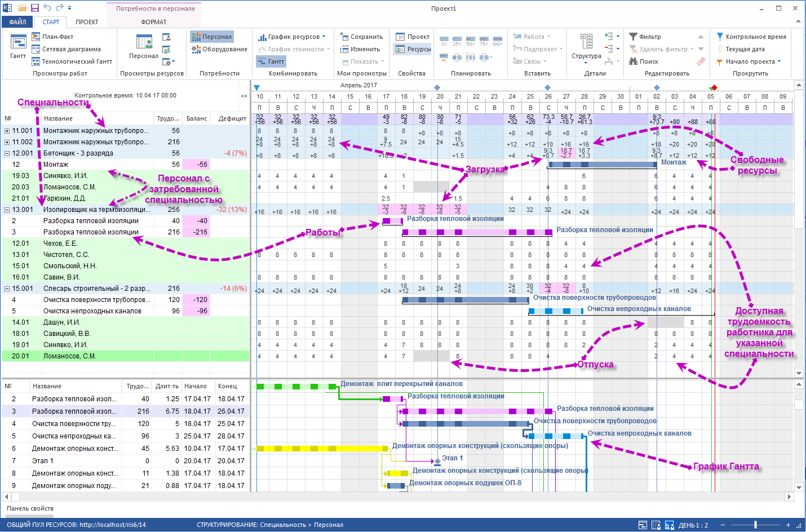Click the horizontal scrollbar left arrow
806x532 pixels.
tap(7, 497)
